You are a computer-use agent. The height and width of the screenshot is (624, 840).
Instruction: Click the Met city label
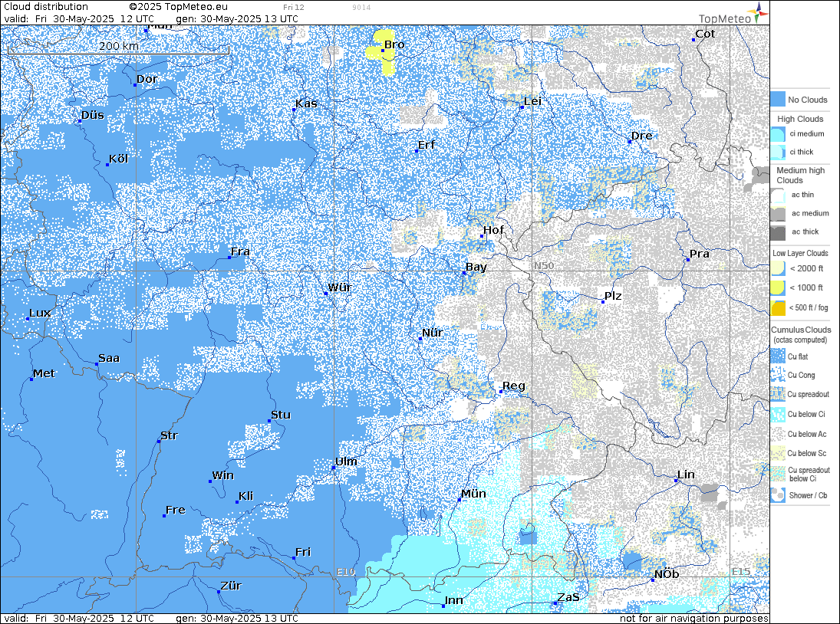(44, 373)
